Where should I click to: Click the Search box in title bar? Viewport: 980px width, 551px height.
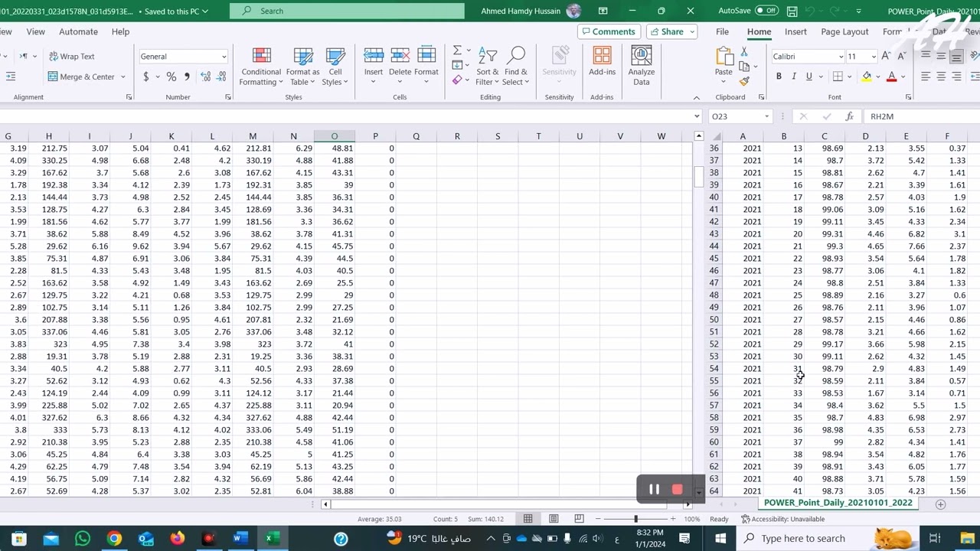click(347, 11)
